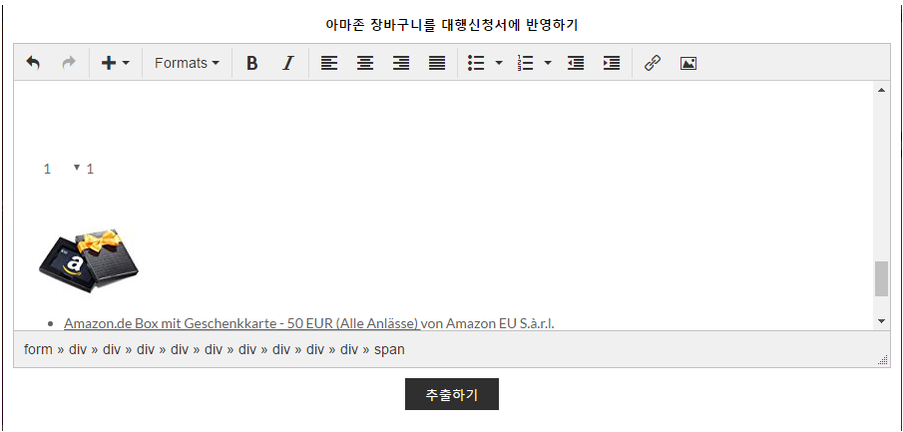903x432 pixels.
Task: Center-align the text
Action: [x=365, y=63]
